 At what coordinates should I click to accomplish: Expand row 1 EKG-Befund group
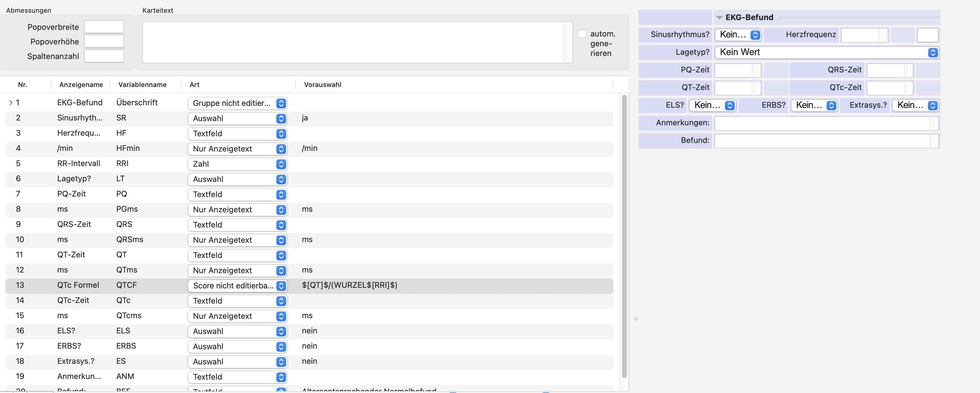click(x=11, y=103)
